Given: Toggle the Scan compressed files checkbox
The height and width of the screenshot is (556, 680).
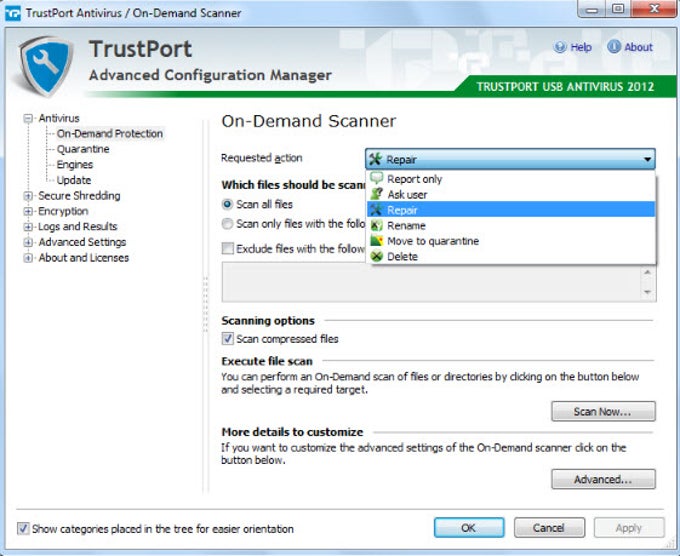Looking at the screenshot, I should tap(227, 339).
